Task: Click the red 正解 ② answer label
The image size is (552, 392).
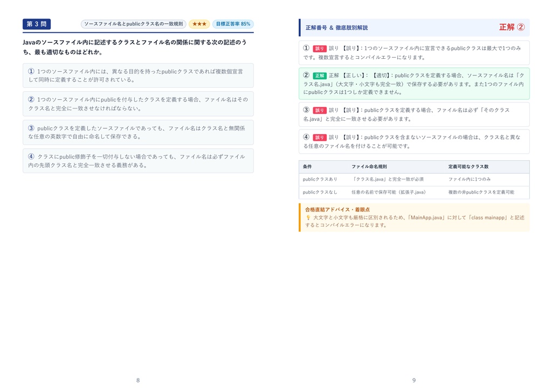Action: 512,27
